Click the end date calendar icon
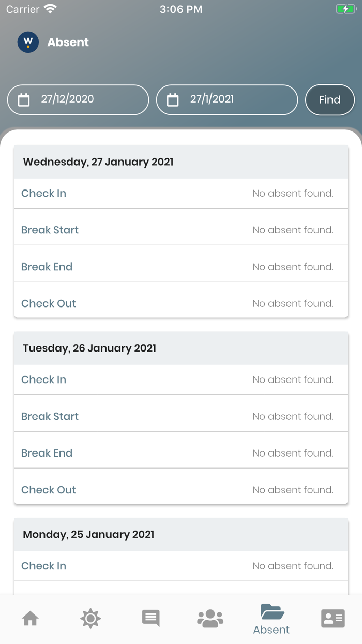 pyautogui.click(x=173, y=99)
